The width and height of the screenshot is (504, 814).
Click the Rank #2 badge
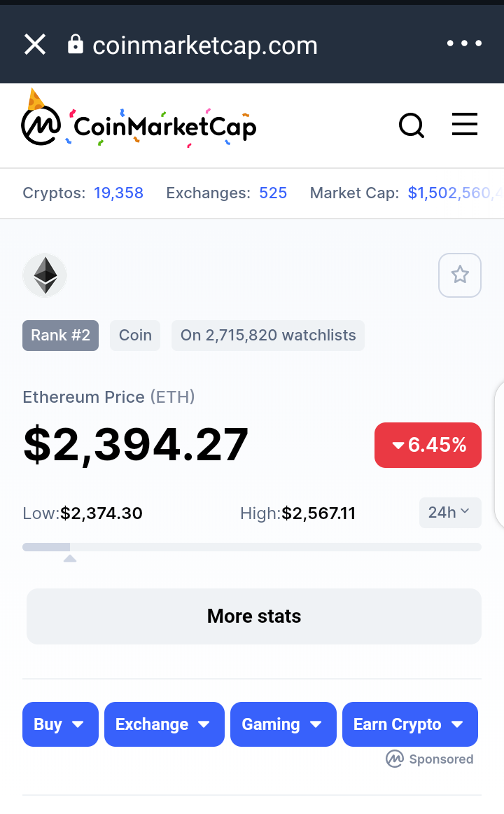click(x=61, y=336)
